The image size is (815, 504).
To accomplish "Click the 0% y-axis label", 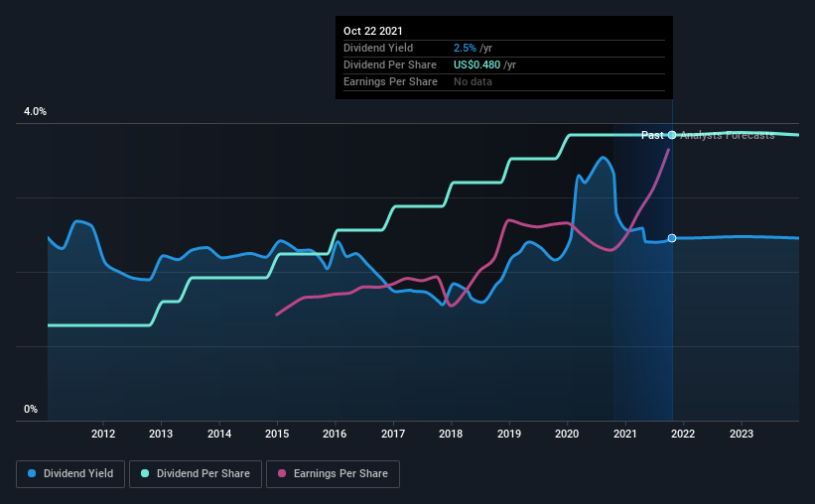I will (31, 410).
